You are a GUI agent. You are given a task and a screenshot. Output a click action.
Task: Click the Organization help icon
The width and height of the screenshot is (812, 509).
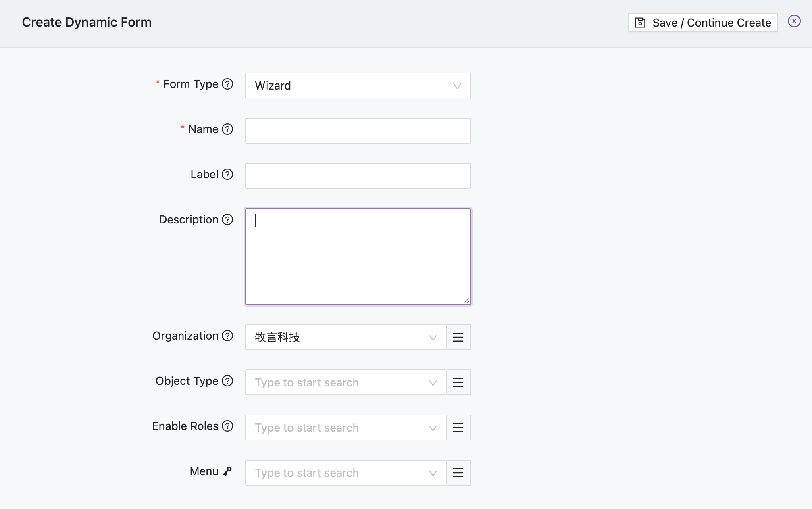coord(228,336)
